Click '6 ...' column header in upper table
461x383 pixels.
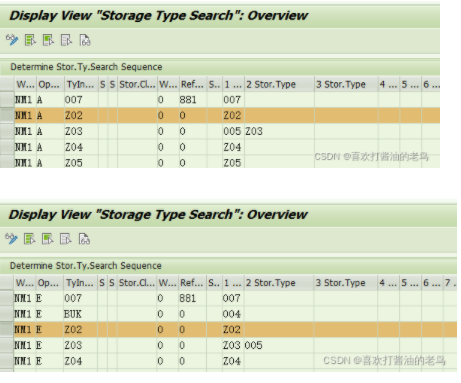coord(431,84)
